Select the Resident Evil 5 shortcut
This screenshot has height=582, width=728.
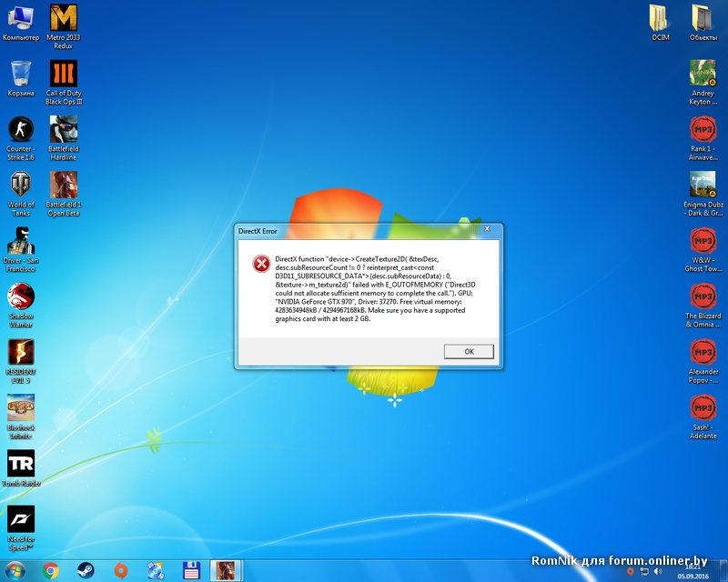21,361
